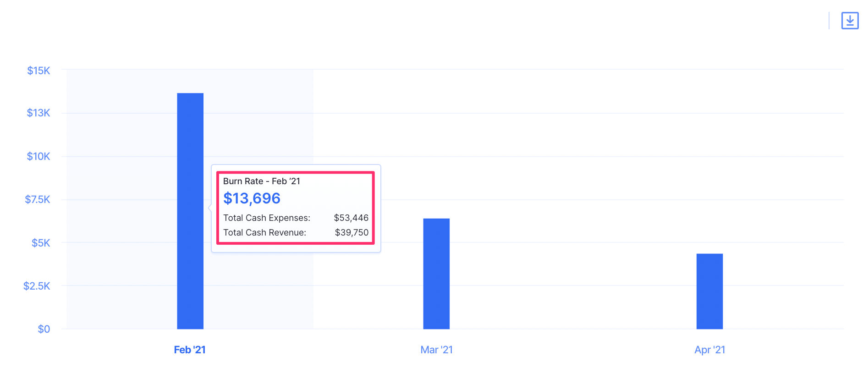The width and height of the screenshot is (868, 384).
Task: Select the Apr '21 bar
Action: coord(709,291)
